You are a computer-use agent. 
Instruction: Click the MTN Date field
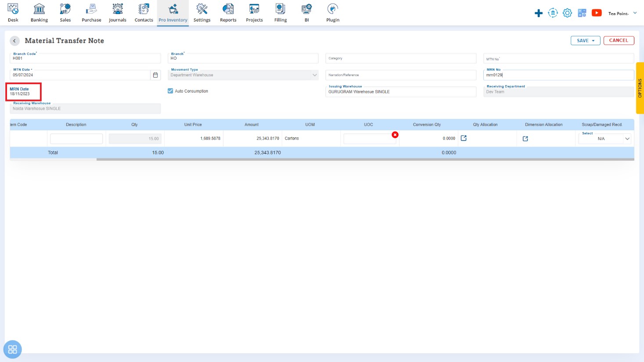tap(80, 75)
